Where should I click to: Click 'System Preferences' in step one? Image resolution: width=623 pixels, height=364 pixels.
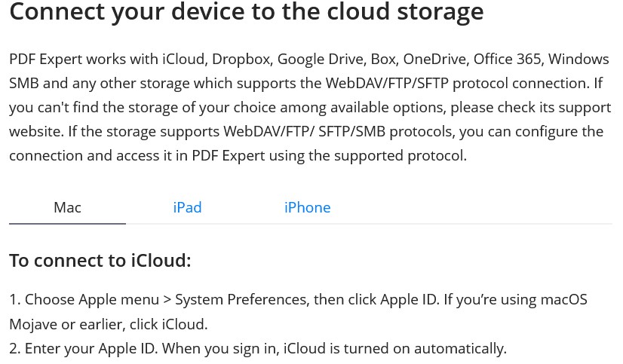(x=242, y=300)
